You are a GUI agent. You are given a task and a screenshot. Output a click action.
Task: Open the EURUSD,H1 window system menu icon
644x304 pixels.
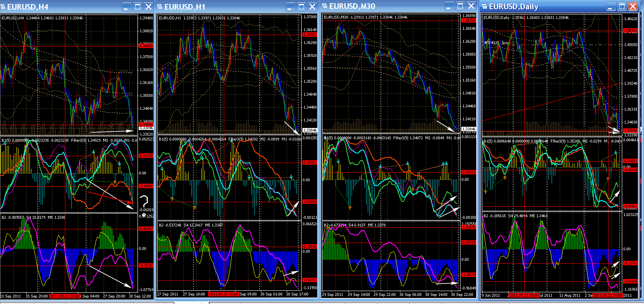(x=160, y=7)
